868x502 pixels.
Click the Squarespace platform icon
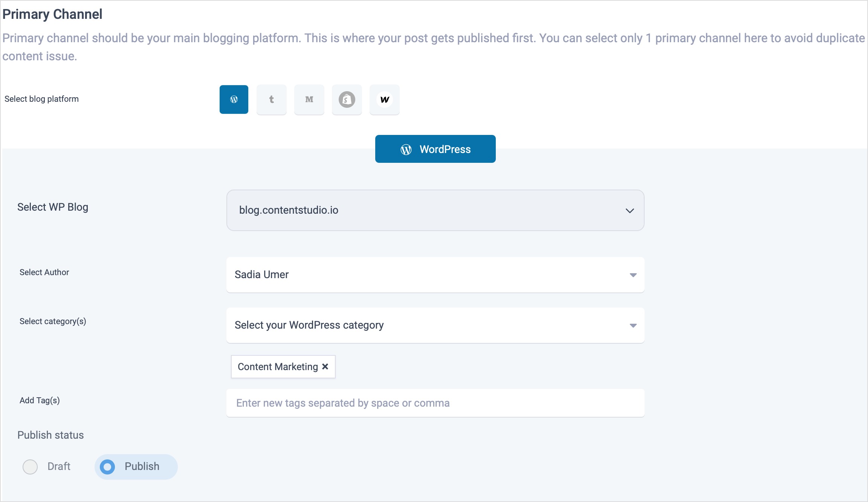pos(346,99)
